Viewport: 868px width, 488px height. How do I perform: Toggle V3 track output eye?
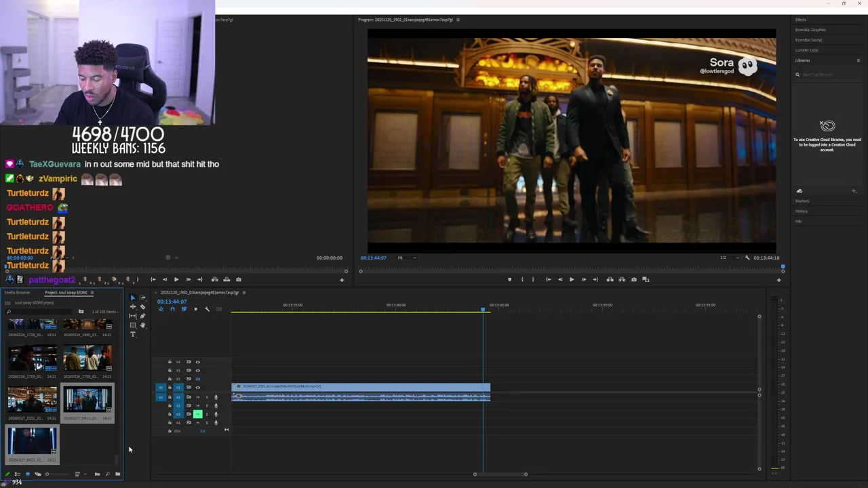(x=198, y=371)
